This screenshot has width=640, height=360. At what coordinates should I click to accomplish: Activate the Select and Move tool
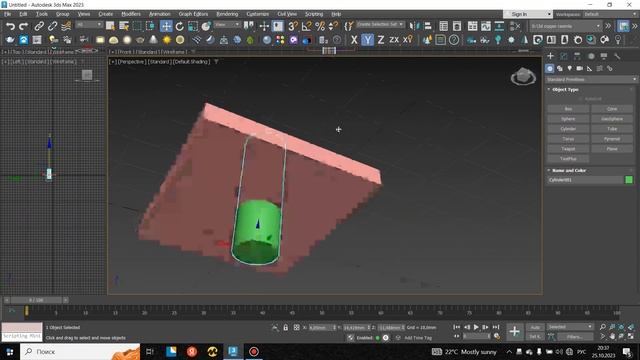point(166,26)
